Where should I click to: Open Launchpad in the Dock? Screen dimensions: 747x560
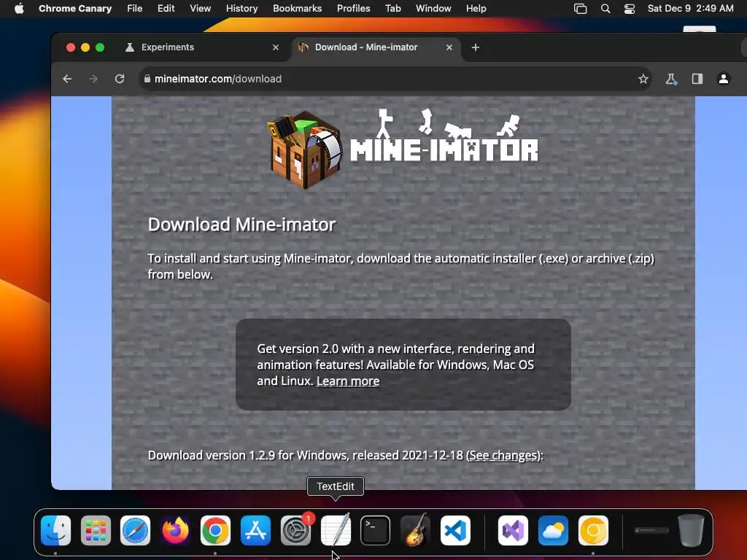pyautogui.click(x=96, y=531)
